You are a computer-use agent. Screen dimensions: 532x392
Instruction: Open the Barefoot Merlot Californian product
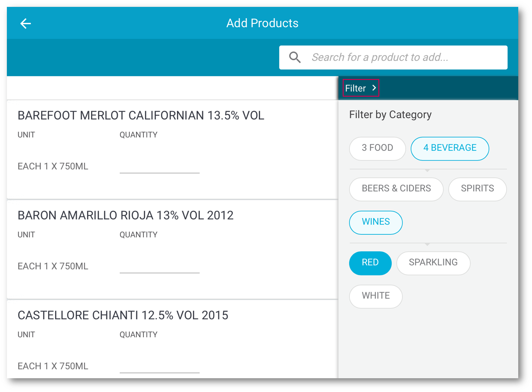141,116
